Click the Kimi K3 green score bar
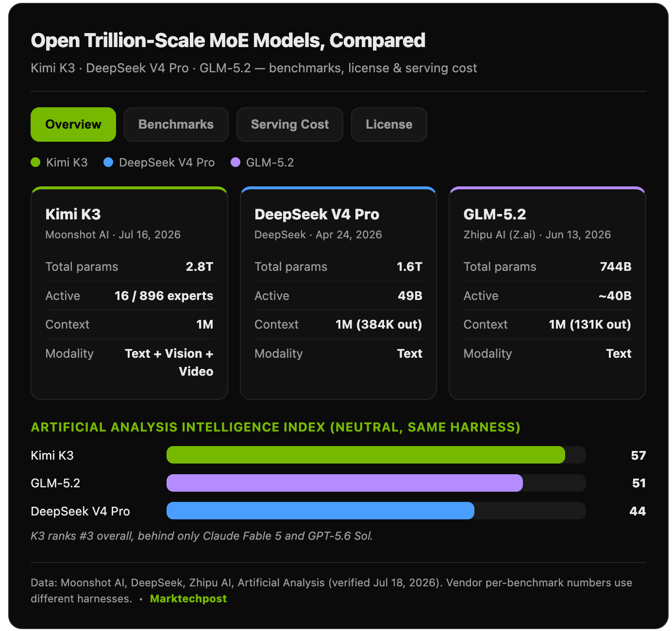The height and width of the screenshot is (631, 672). click(x=366, y=455)
